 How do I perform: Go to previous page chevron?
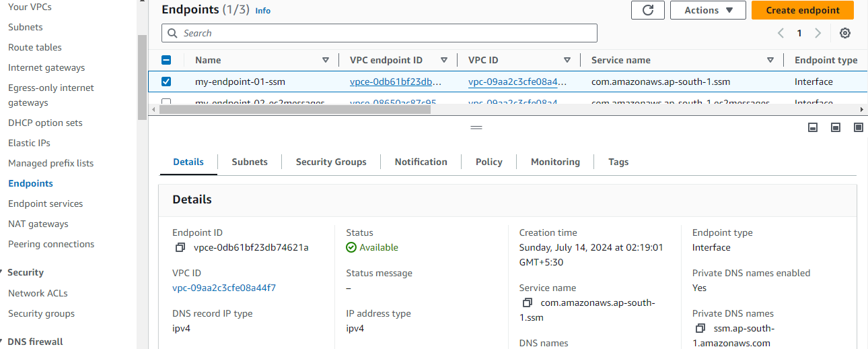tap(781, 33)
